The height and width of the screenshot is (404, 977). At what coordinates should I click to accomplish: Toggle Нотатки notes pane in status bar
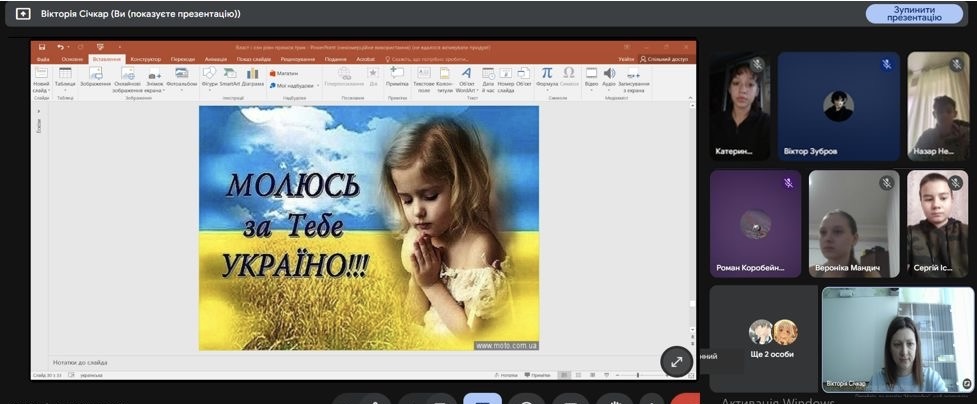(505, 375)
